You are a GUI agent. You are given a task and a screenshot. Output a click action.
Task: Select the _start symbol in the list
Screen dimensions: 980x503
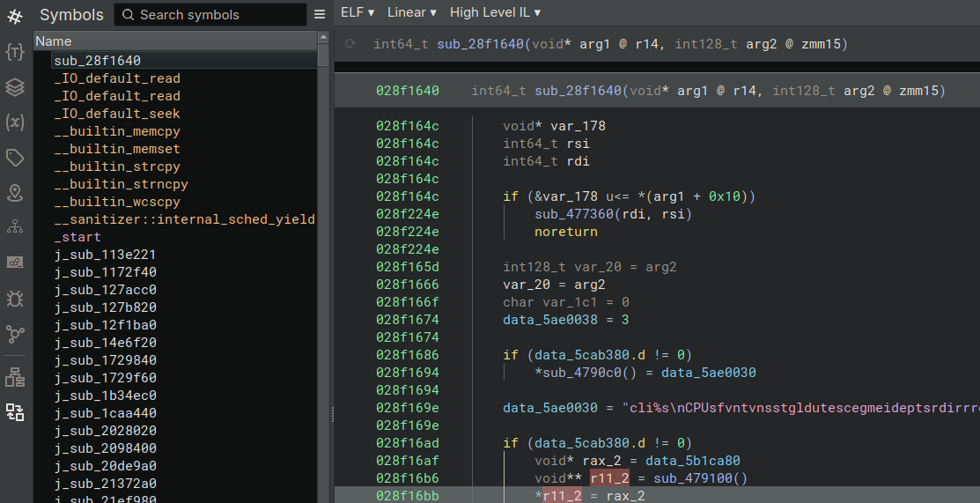(77, 237)
